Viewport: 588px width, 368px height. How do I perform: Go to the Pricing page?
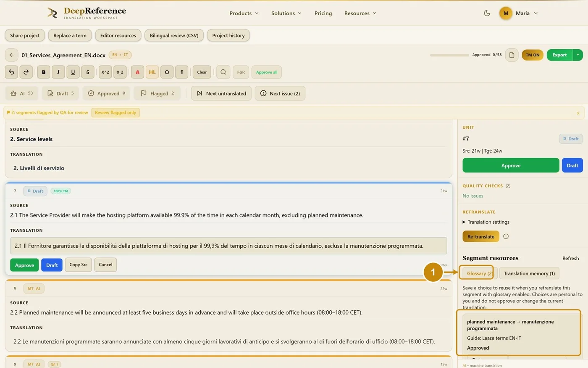[323, 13]
